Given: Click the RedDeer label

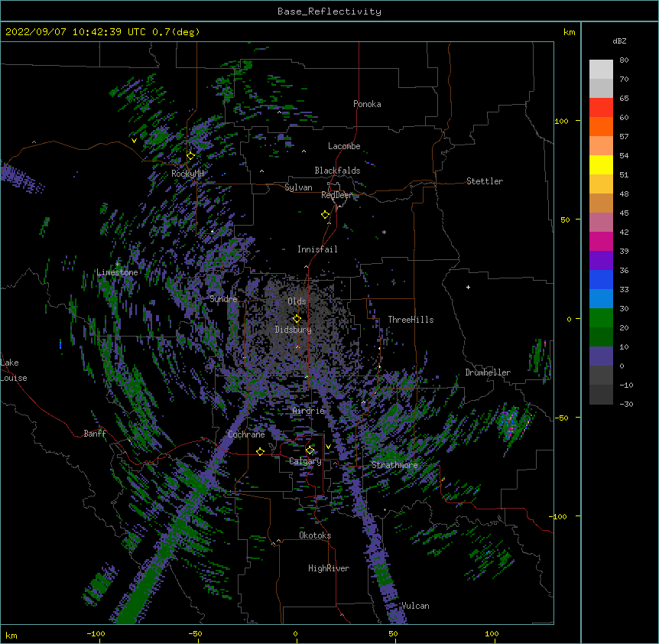Looking at the screenshot, I should pyautogui.click(x=337, y=195).
